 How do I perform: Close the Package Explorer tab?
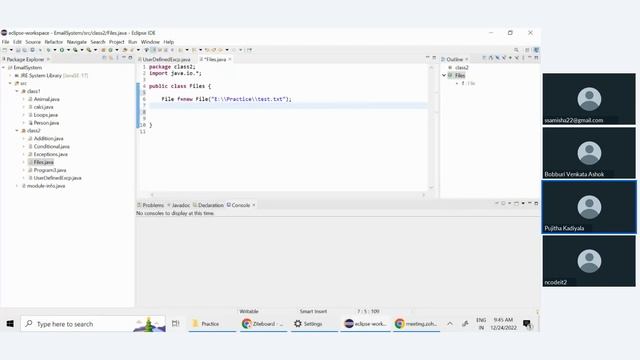[48, 59]
